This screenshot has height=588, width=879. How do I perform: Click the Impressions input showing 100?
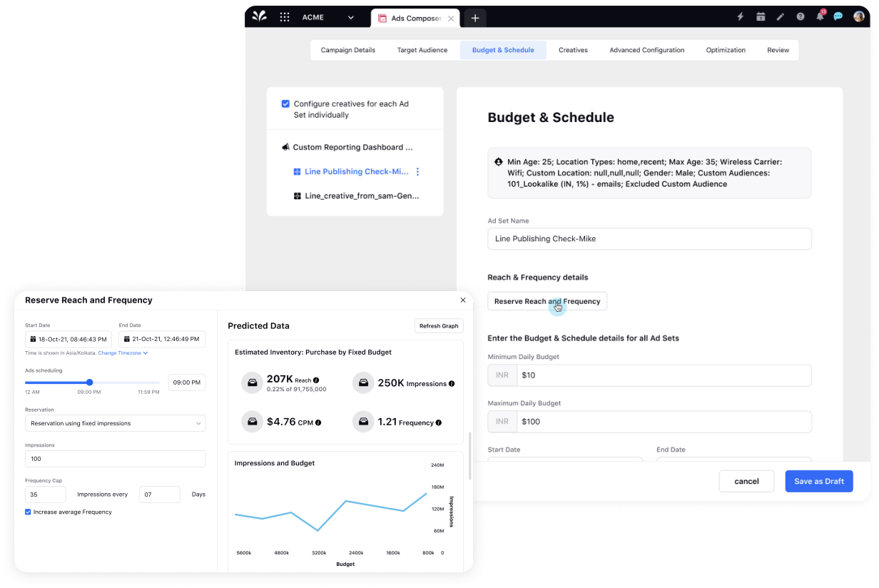pyautogui.click(x=115, y=459)
